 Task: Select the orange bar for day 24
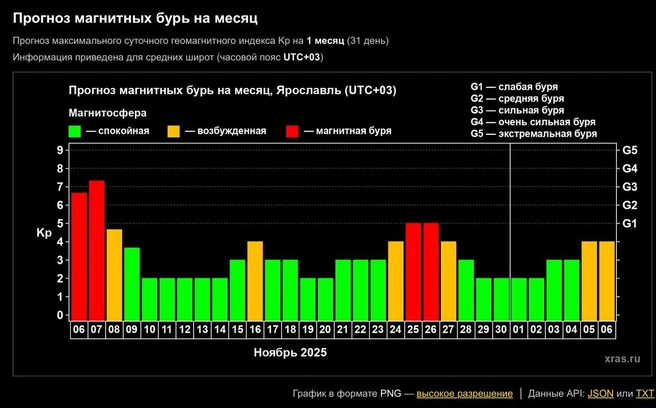coord(395,281)
